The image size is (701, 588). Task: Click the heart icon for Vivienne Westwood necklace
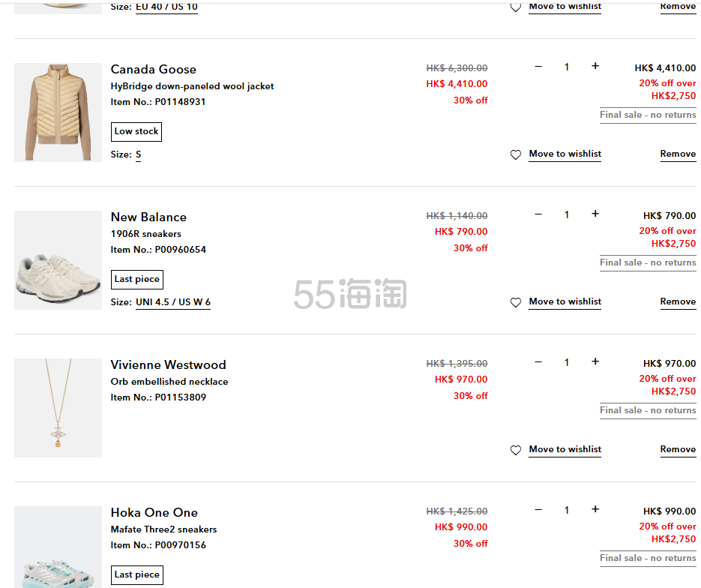pos(516,450)
